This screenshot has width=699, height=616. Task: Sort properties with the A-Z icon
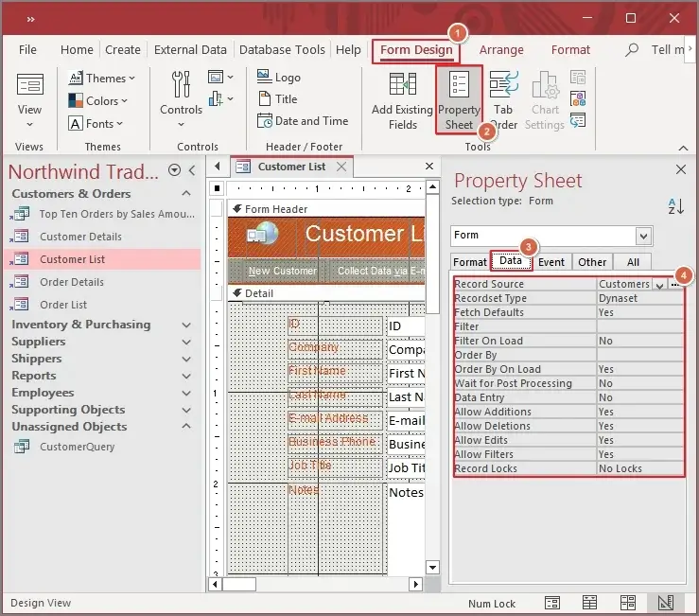pyautogui.click(x=675, y=206)
